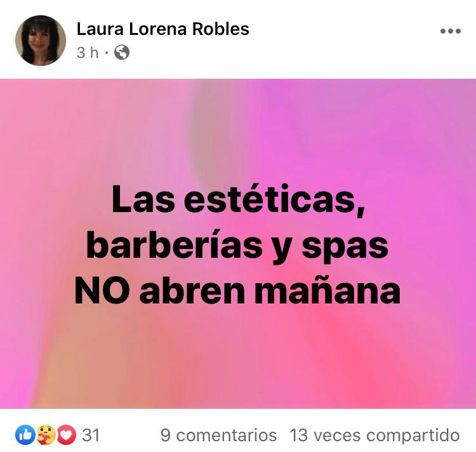The height and width of the screenshot is (452, 476).
Task: Open the "9 comentarios" link
Action: point(218,435)
